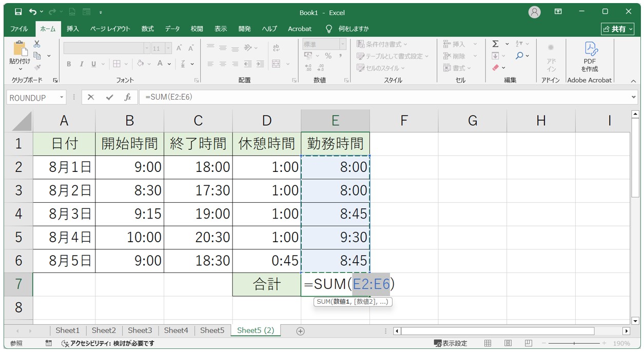Select row header 7
This screenshot has width=644, height=352.
[x=18, y=284]
